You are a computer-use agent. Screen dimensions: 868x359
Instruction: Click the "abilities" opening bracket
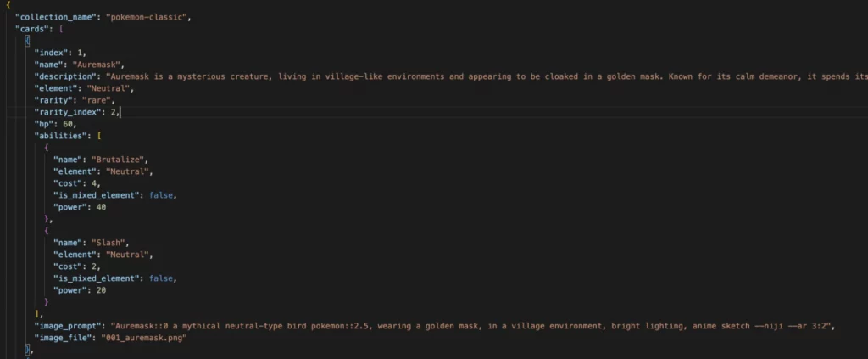(98, 136)
